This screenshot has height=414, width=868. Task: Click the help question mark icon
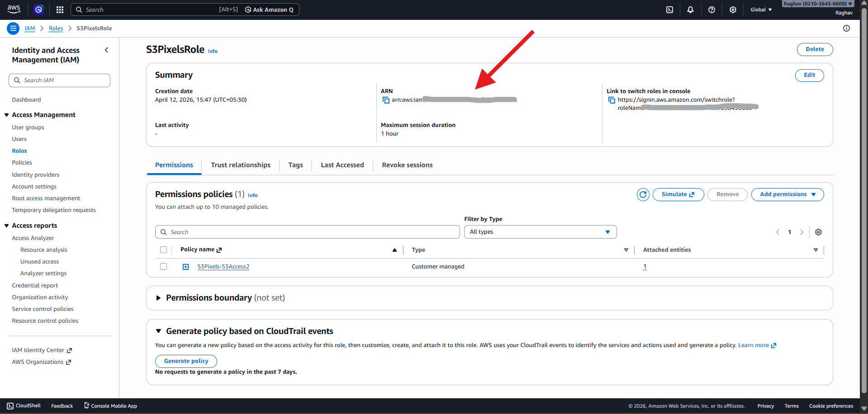(711, 9)
